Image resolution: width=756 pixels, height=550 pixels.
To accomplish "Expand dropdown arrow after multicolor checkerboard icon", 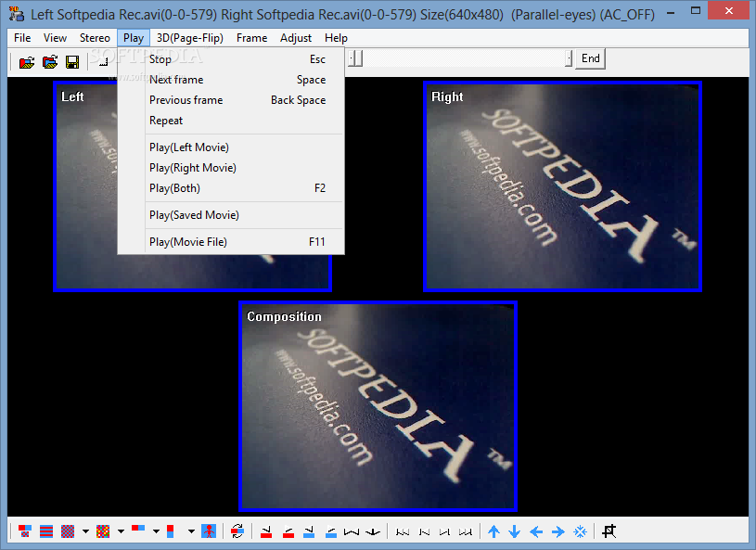I will 121,531.
